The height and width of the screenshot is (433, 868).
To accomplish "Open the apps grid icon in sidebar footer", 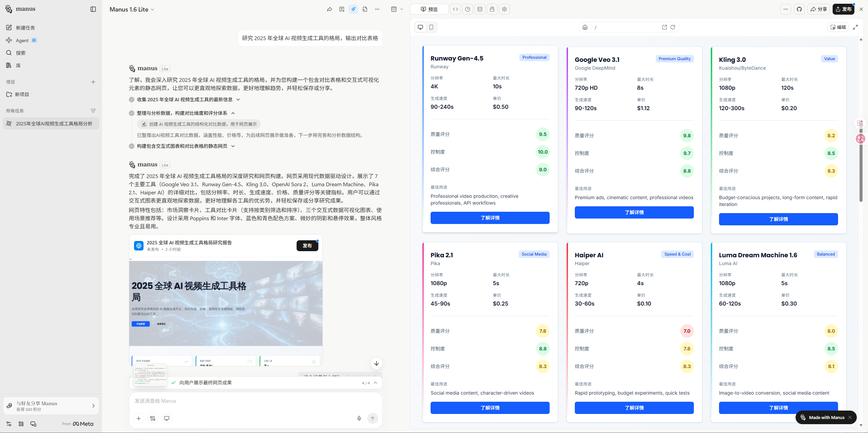I will pyautogui.click(x=21, y=424).
